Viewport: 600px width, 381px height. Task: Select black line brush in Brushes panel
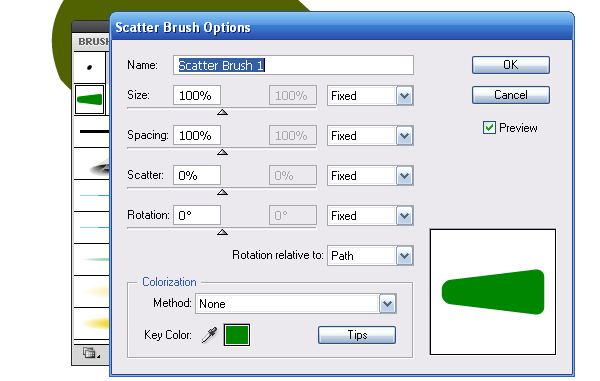point(92,132)
